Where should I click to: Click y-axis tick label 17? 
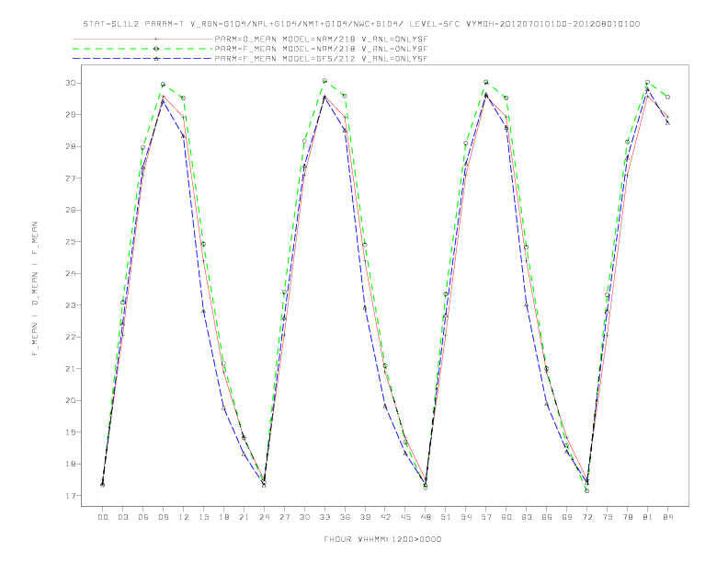click(x=70, y=496)
